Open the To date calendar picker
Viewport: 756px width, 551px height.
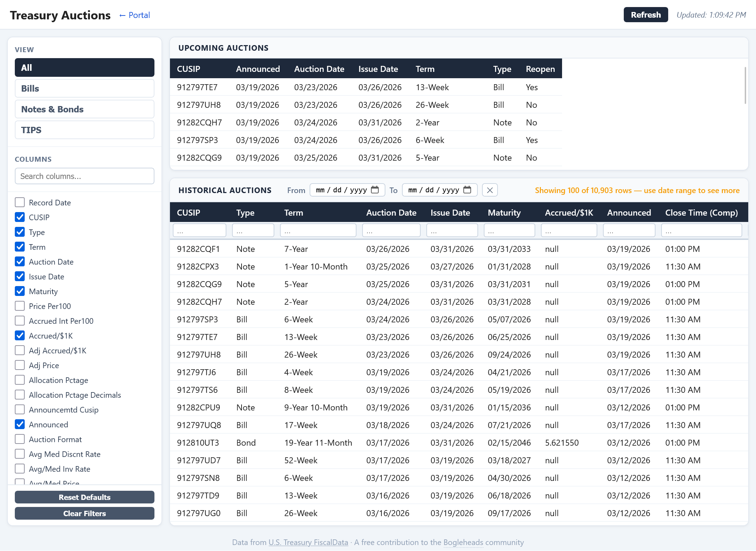(x=467, y=190)
